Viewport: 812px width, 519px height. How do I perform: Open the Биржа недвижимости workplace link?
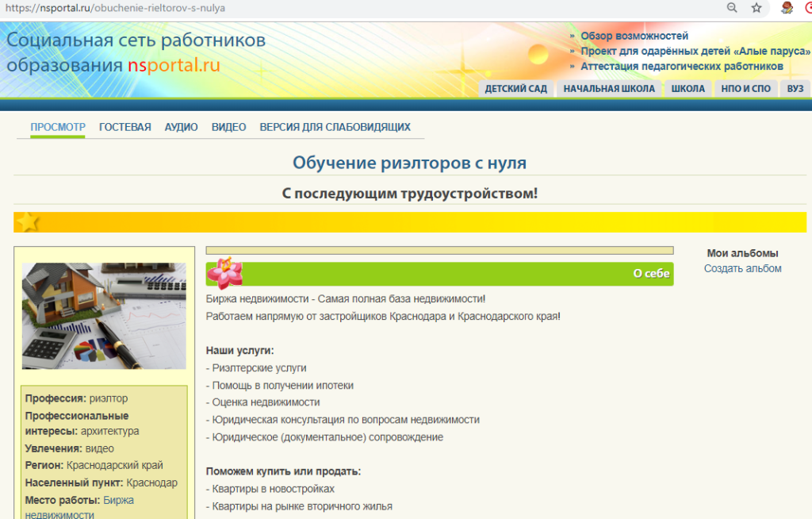79,508
